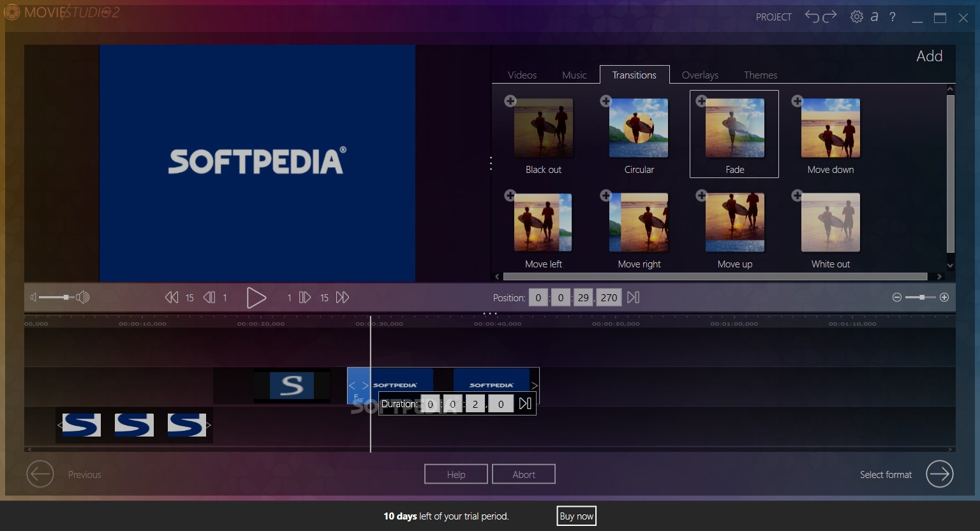
Task: Step back 1 frame button
Action: (209, 297)
